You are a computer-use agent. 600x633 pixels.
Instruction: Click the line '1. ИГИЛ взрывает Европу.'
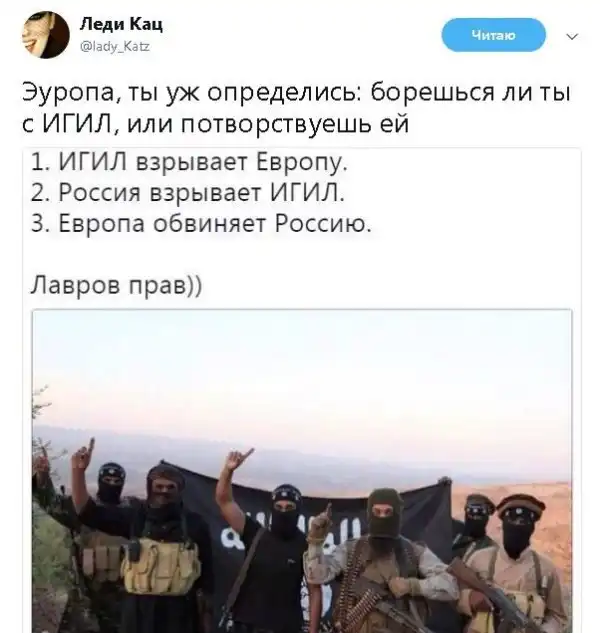[189, 163]
